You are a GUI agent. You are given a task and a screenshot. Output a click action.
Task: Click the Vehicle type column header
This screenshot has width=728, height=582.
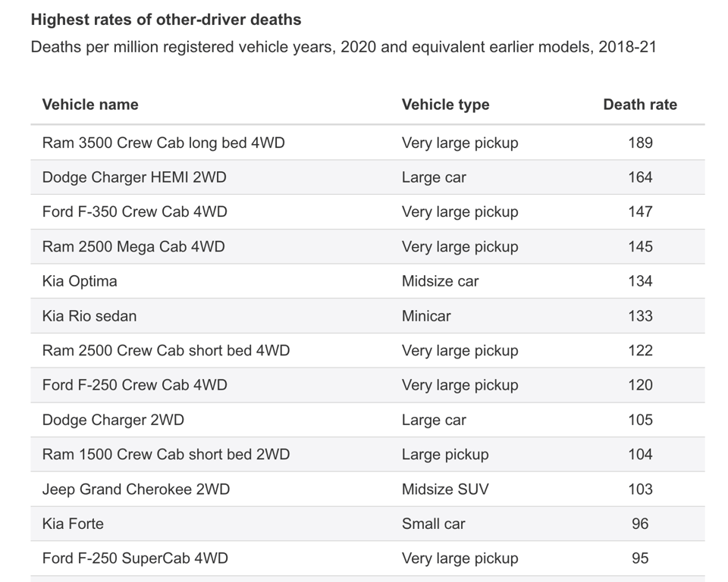point(445,105)
